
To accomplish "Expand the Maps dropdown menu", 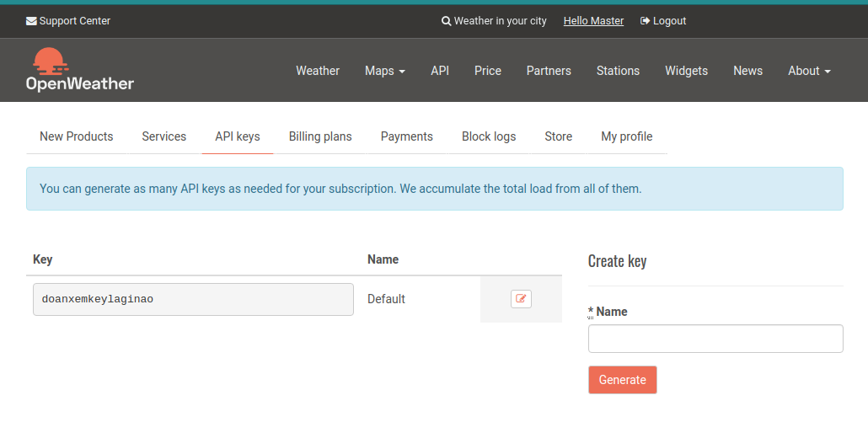I will (x=385, y=71).
